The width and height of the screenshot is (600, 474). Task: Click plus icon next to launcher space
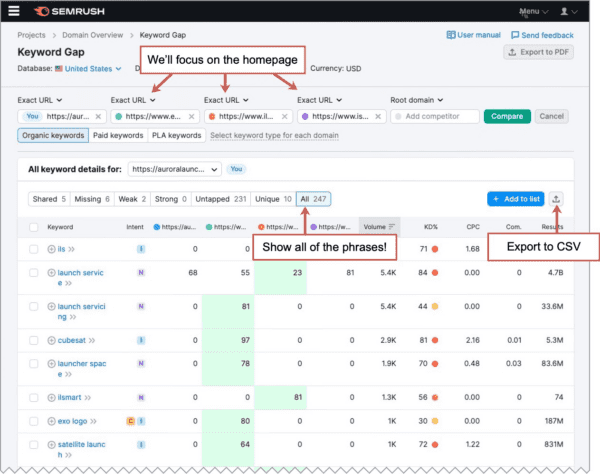[51, 363]
